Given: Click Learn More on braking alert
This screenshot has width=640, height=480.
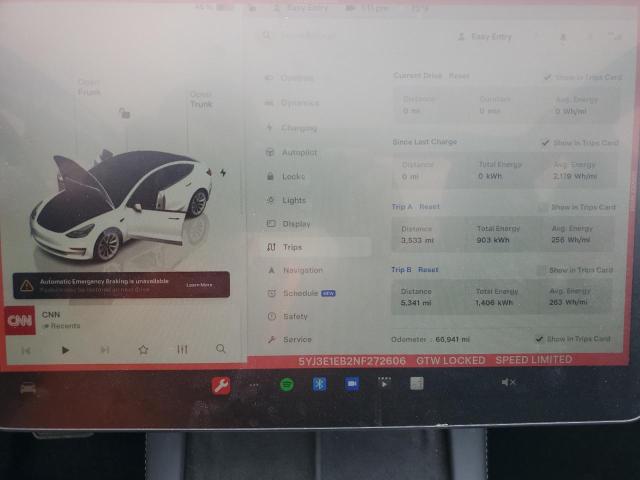Looking at the screenshot, I should pyautogui.click(x=199, y=285).
